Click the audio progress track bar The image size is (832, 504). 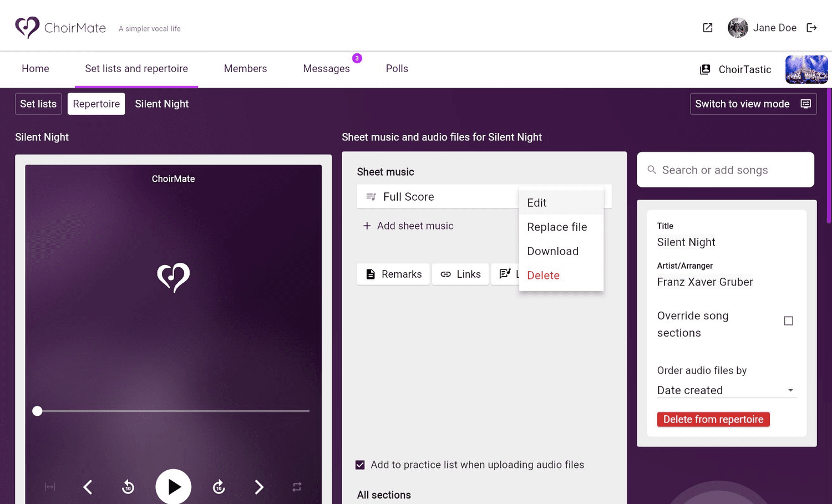pos(173,411)
